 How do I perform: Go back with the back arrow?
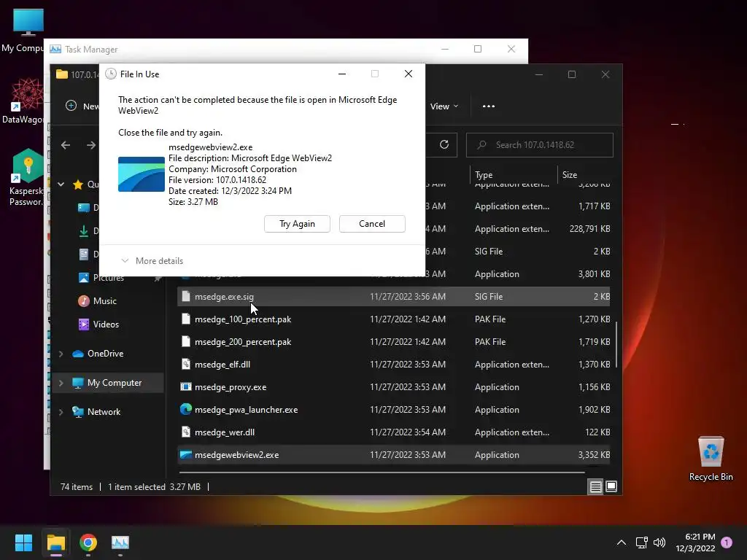(x=66, y=145)
